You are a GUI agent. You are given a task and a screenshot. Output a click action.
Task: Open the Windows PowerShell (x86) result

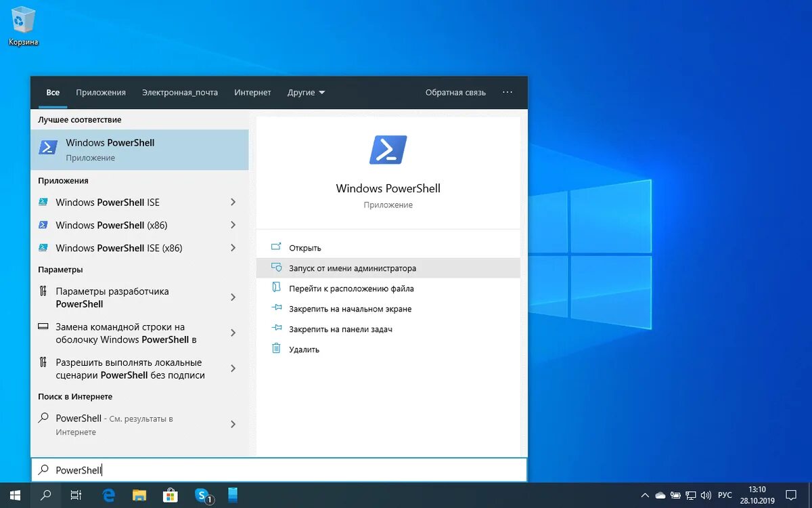pos(129,225)
